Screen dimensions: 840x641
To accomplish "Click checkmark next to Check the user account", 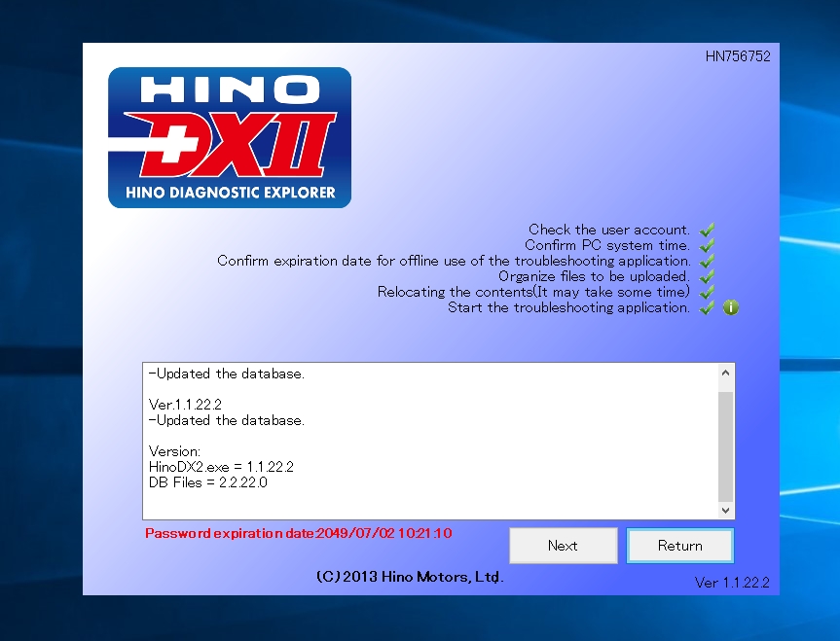I will coord(708,230).
